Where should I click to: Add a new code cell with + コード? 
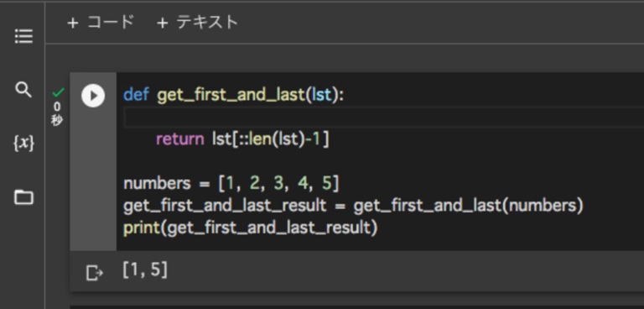pos(101,22)
